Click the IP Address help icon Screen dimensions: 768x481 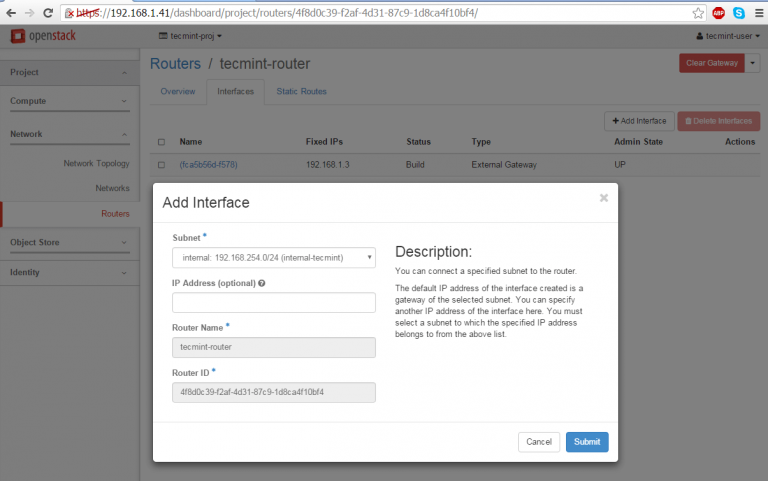[261, 284]
